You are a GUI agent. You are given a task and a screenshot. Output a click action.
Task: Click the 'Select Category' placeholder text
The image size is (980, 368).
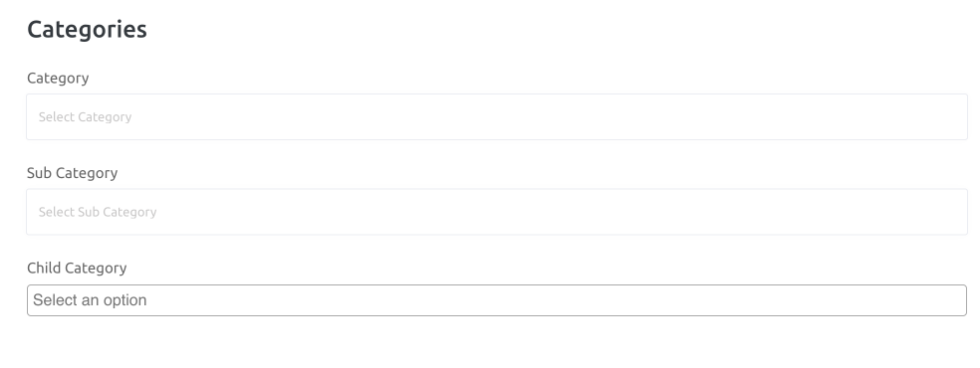pyautogui.click(x=85, y=117)
